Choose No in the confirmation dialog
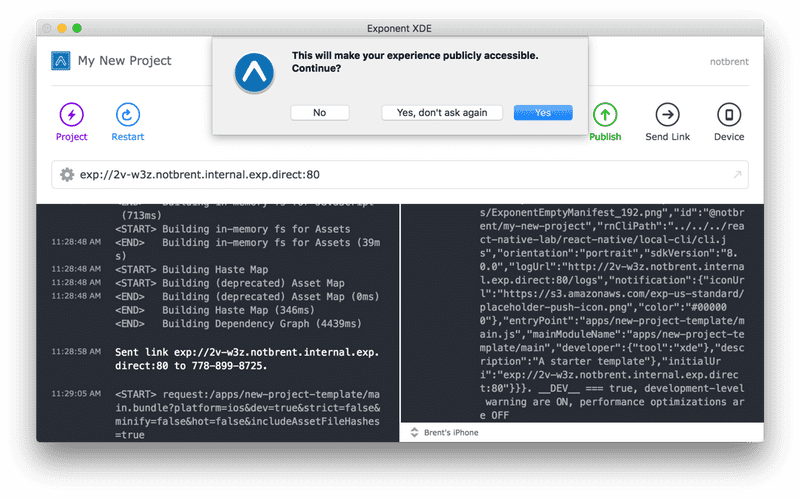 click(320, 112)
